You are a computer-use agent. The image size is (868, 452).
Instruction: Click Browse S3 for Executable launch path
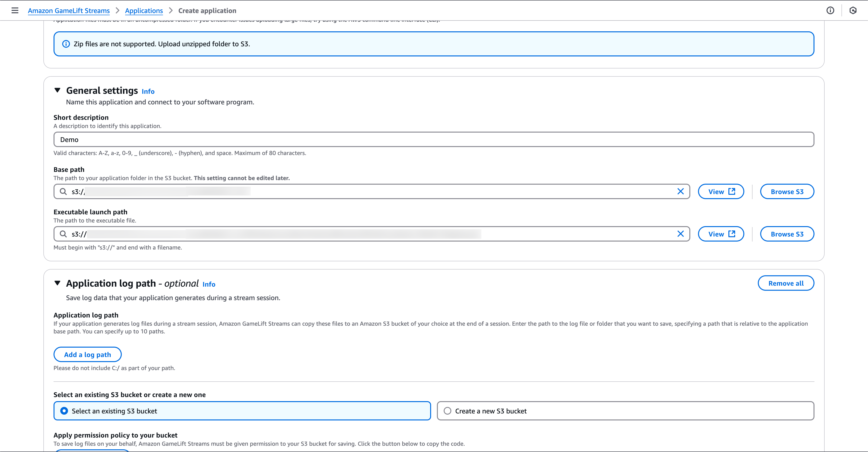[x=787, y=234]
